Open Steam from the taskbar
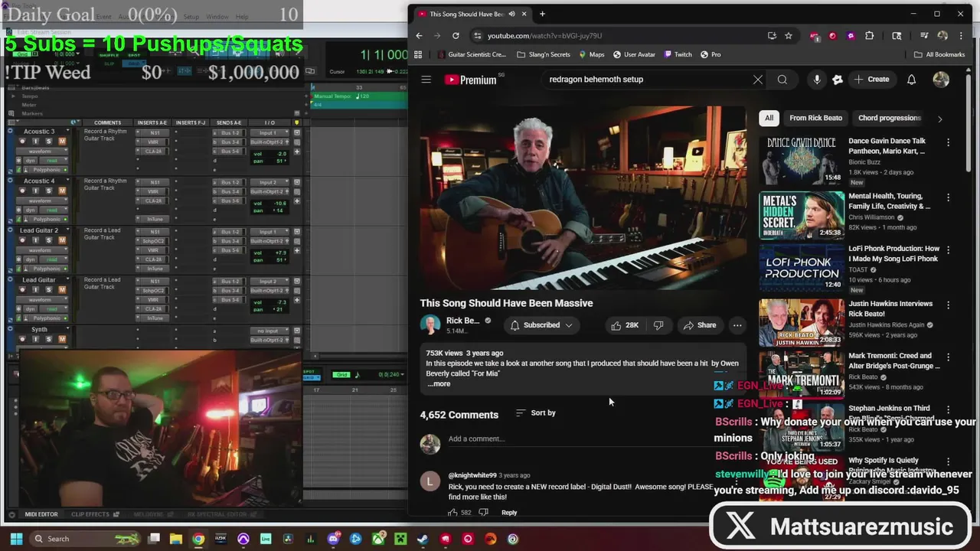980x551 pixels. pyautogui.click(x=423, y=539)
